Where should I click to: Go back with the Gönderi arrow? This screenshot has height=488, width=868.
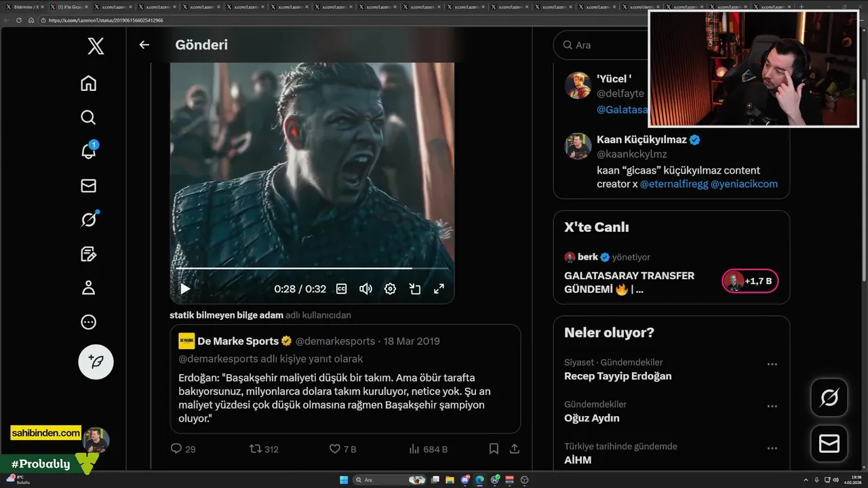(144, 45)
